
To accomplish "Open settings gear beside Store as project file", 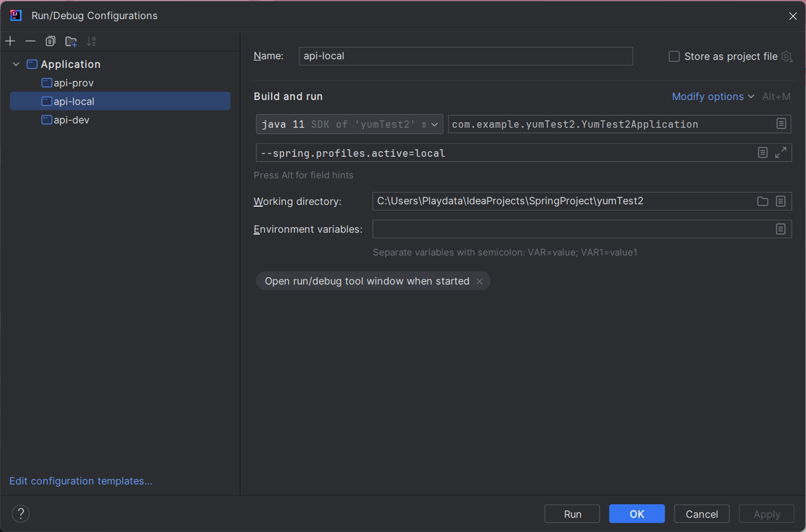I will (x=786, y=56).
